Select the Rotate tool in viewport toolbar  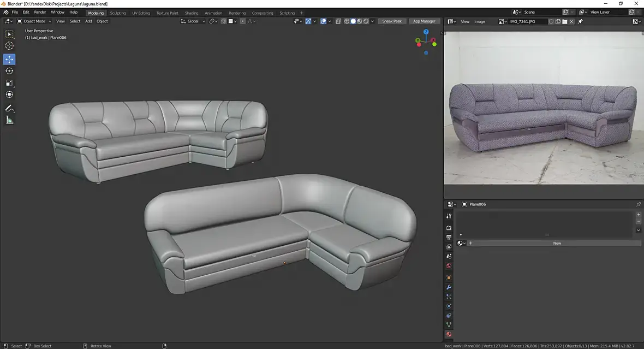(9, 71)
